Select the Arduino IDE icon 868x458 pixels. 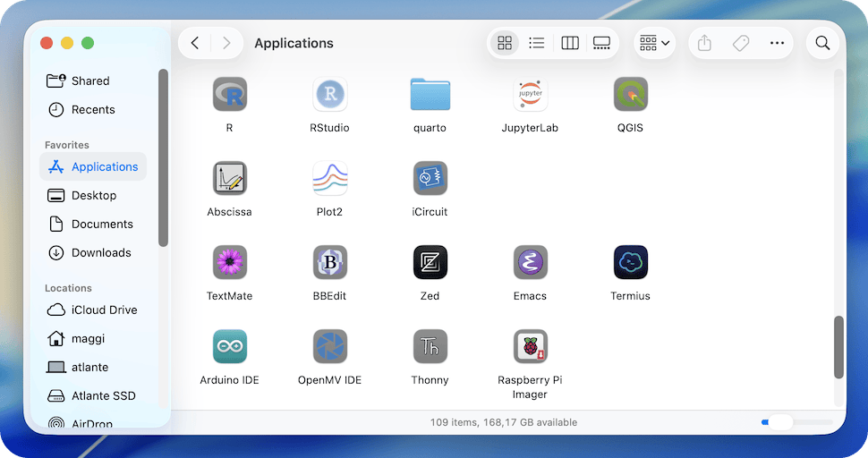pos(230,346)
